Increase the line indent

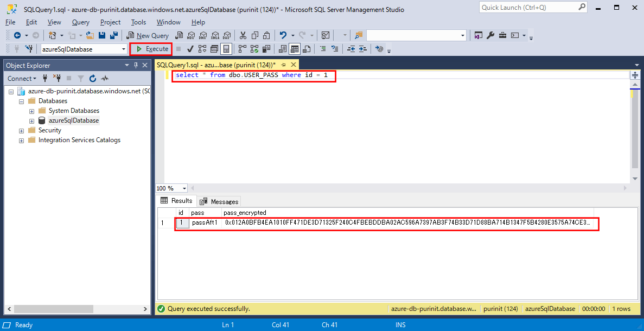tap(362, 49)
